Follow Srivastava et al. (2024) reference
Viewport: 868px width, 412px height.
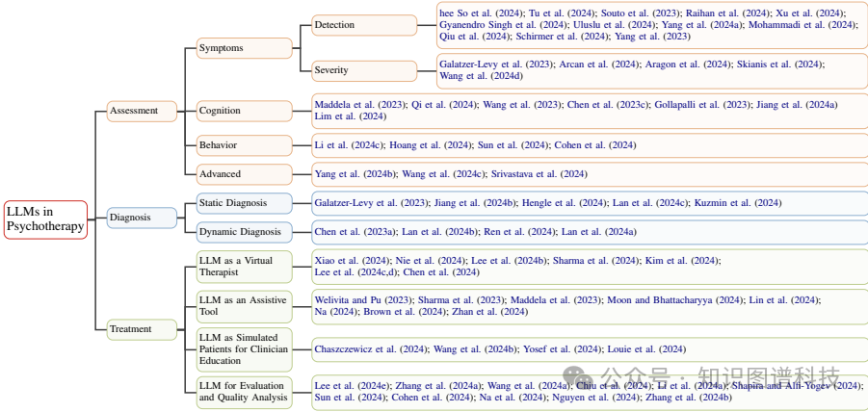(539, 174)
